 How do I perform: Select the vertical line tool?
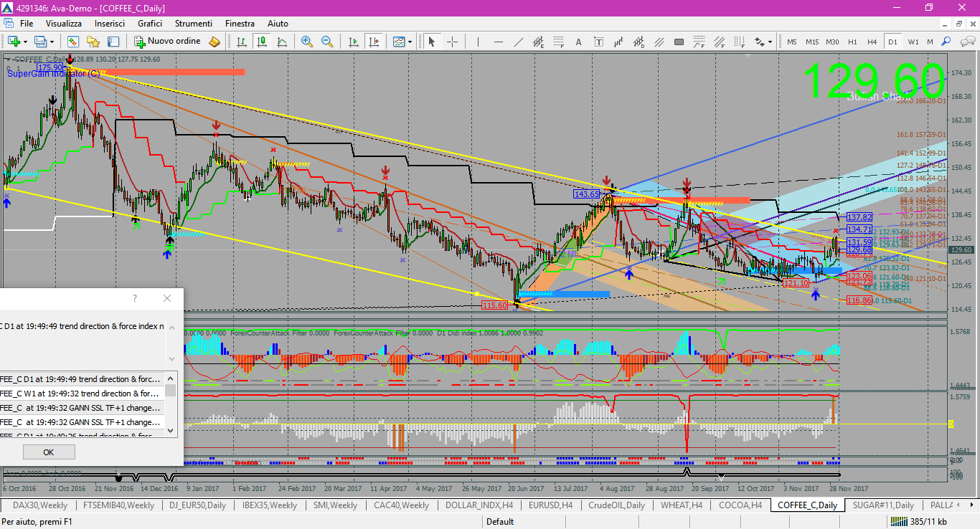[x=478, y=42]
